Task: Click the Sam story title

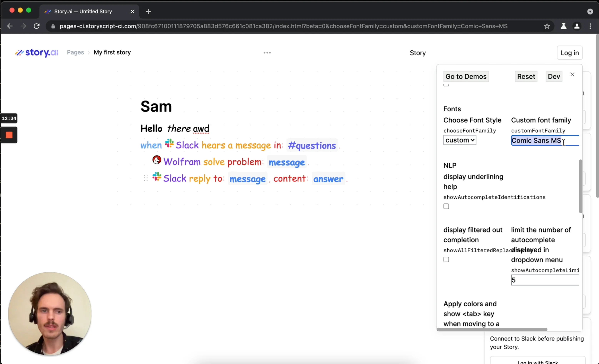Action: pos(156,107)
